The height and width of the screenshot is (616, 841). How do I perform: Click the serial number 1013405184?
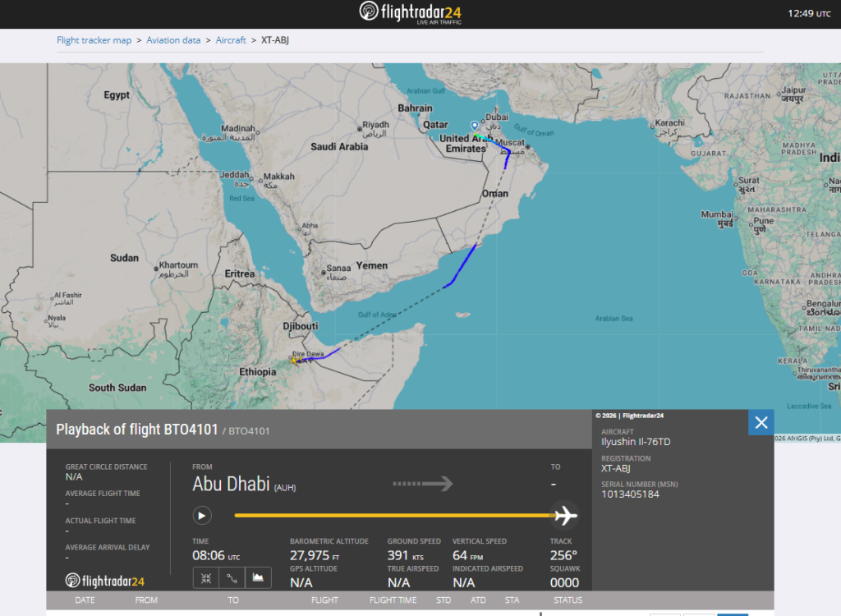(x=630, y=494)
